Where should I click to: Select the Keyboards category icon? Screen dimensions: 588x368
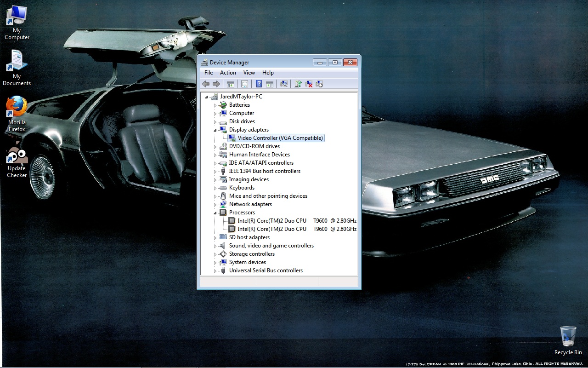pos(223,188)
